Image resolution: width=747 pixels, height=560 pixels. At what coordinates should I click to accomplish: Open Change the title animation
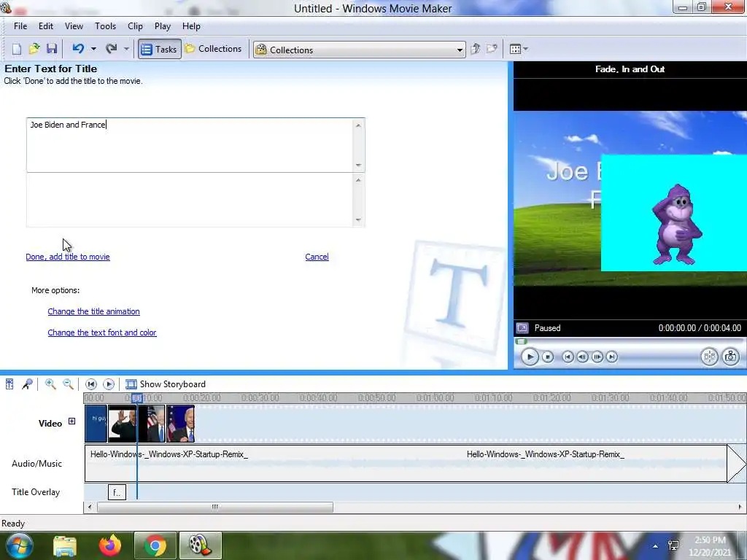coord(94,311)
